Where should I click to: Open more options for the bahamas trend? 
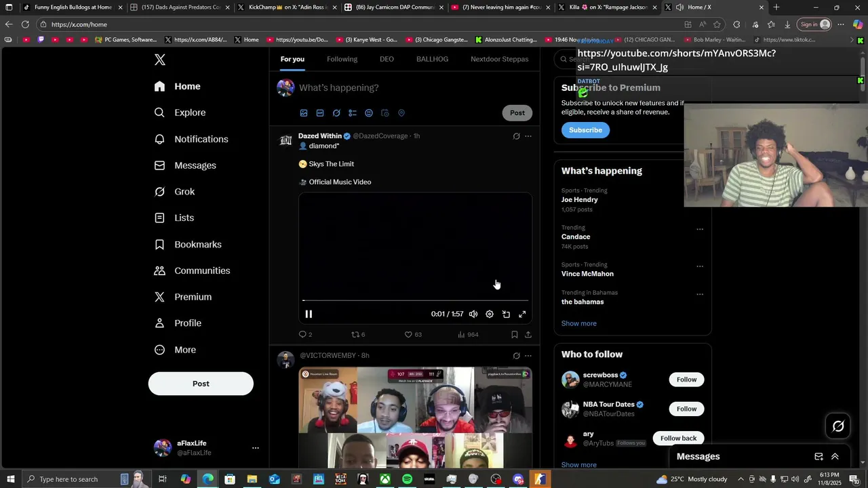pyautogui.click(x=700, y=294)
